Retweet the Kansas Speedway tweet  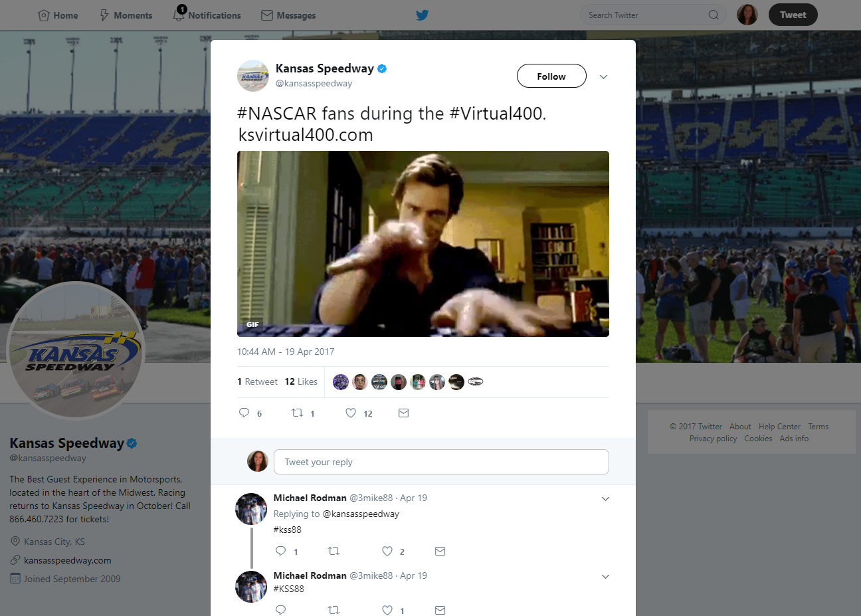(x=298, y=413)
